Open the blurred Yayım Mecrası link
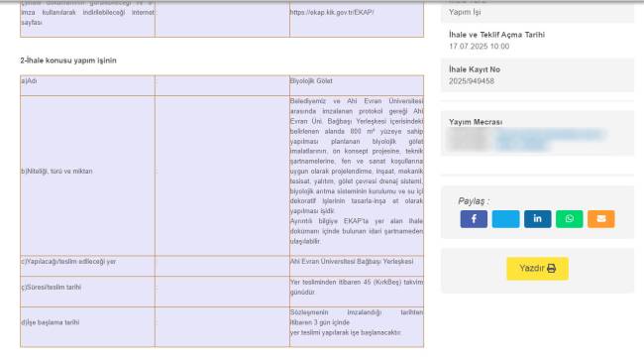The width and height of the screenshot is (644, 363). [x=550, y=139]
